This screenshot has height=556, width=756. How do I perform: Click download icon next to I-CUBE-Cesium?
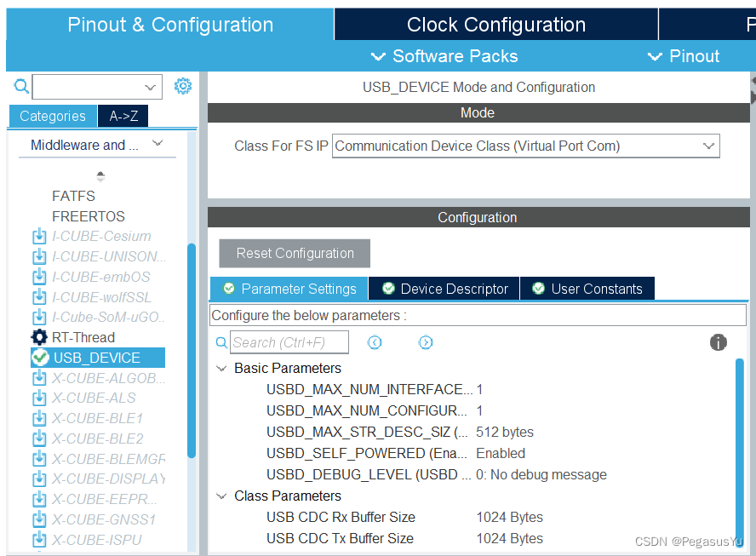pyautogui.click(x=39, y=237)
